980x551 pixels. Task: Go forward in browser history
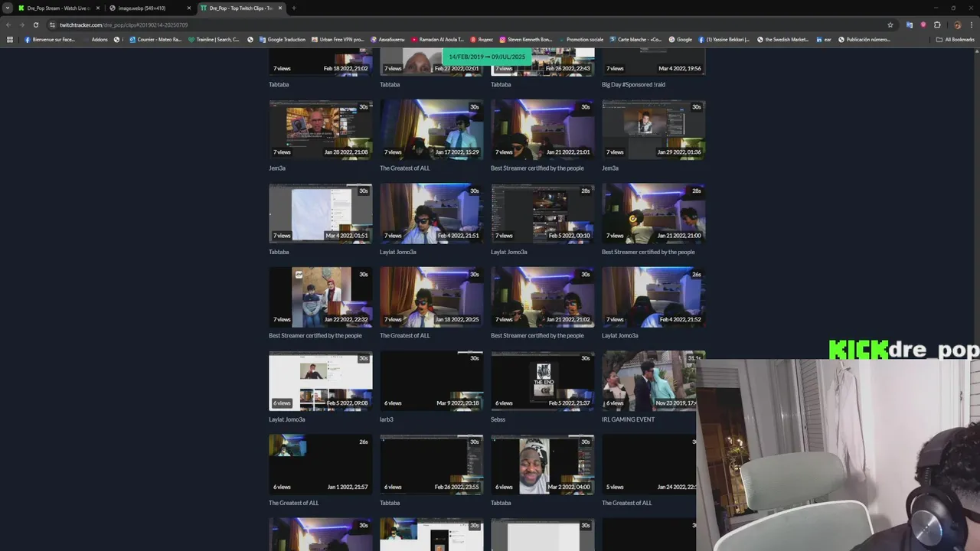pyautogui.click(x=22, y=24)
